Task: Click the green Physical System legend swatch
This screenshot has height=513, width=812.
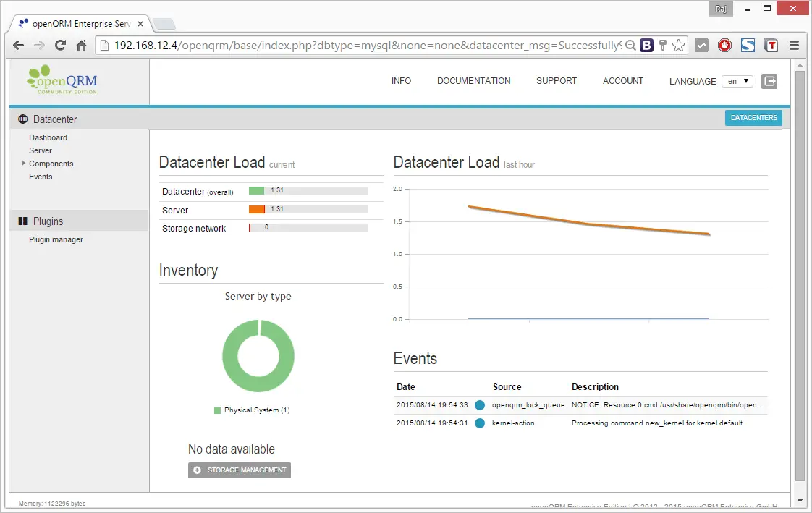Action: click(218, 410)
